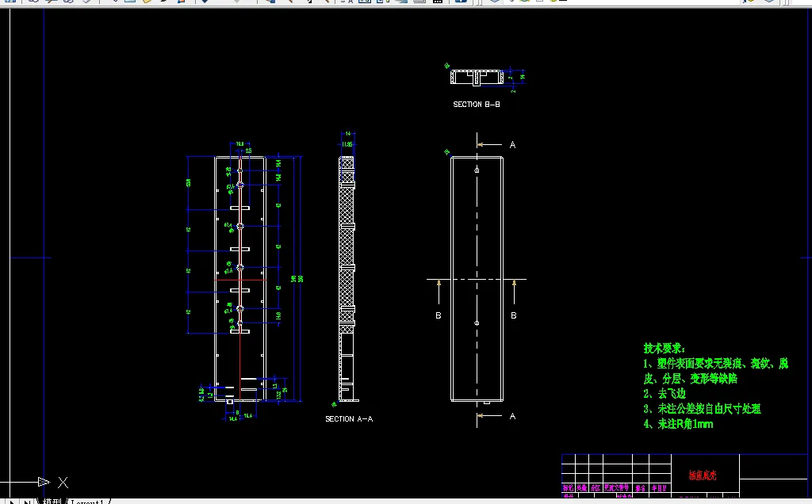Select the upper section marker letter A
812x504 pixels.
[513, 145]
